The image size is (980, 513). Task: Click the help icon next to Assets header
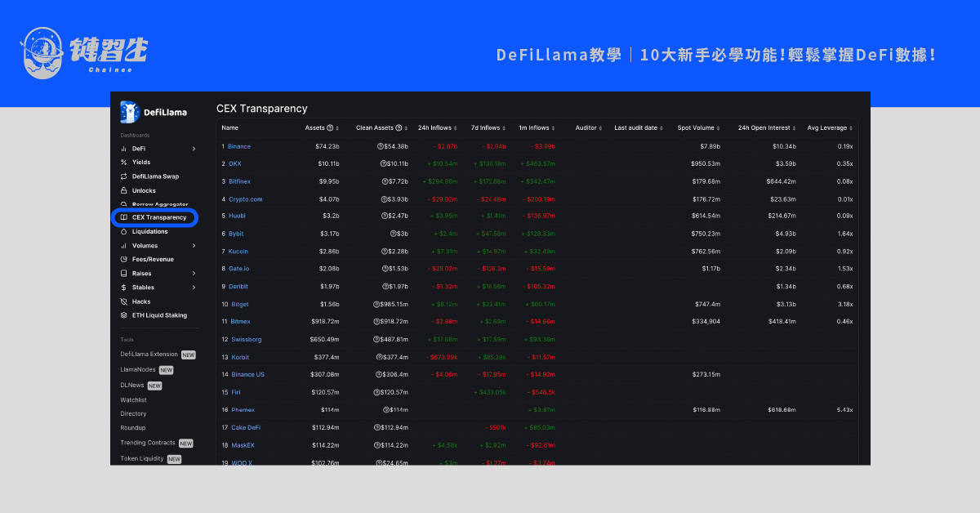[330, 127]
